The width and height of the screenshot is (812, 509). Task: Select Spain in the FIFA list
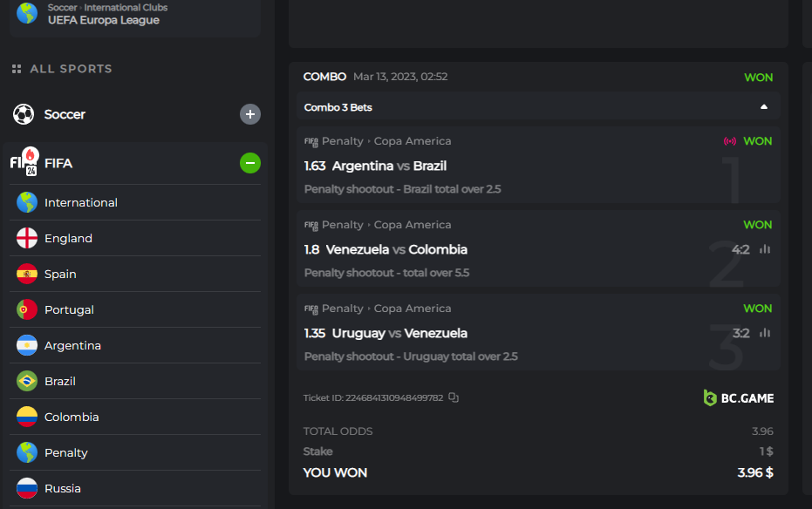60,274
